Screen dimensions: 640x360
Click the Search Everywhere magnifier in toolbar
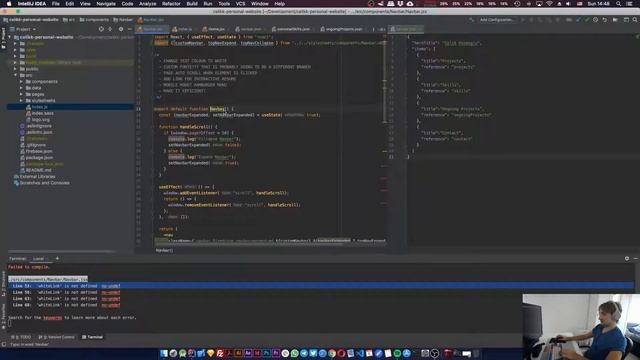coord(635,20)
